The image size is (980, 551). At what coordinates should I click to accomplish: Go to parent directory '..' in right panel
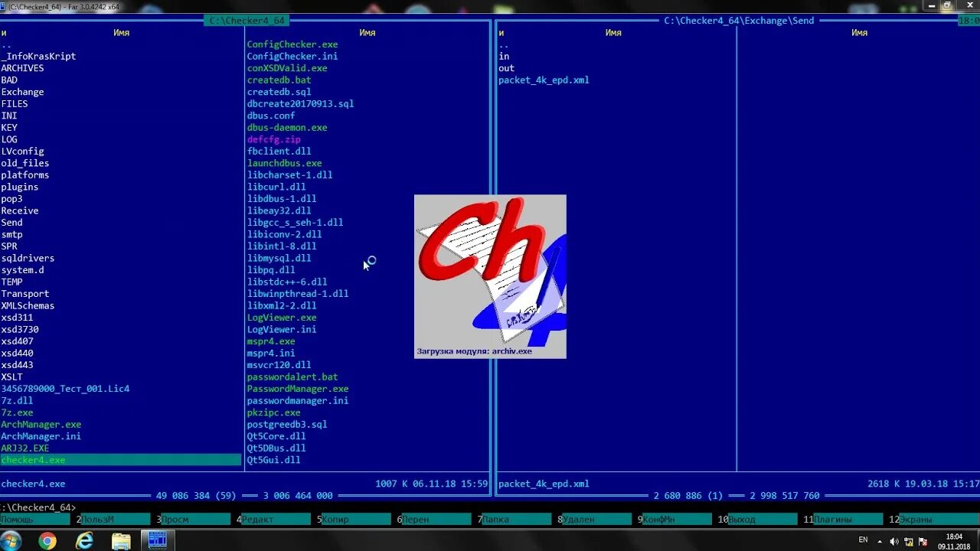pos(503,44)
